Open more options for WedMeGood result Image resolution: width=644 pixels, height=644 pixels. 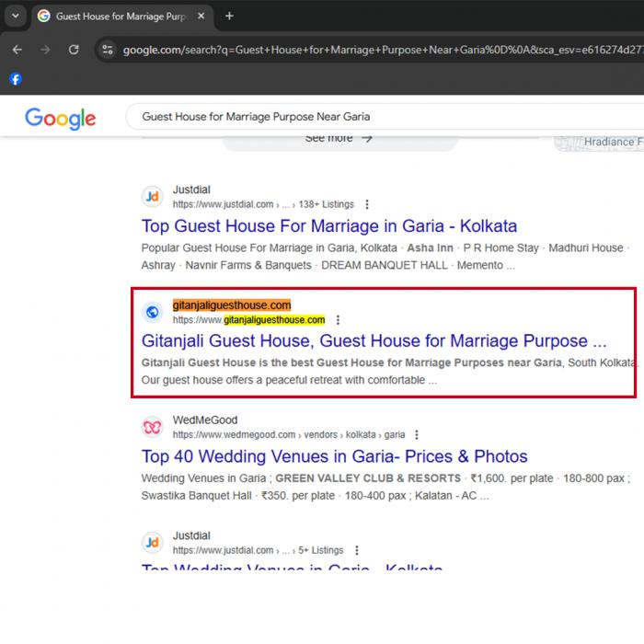pyautogui.click(x=417, y=434)
